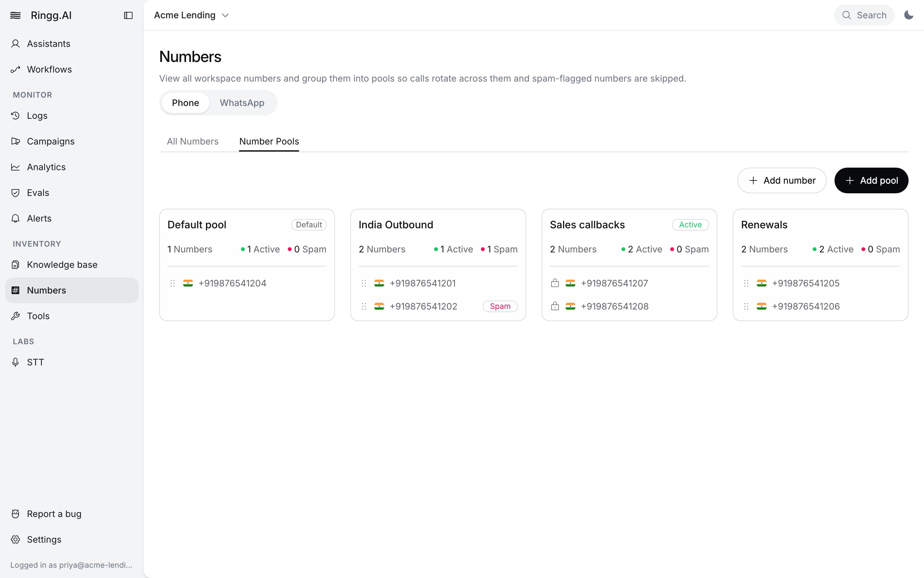Open the All Numbers tab
Screen dimensions: 924x578
pyautogui.click(x=193, y=141)
